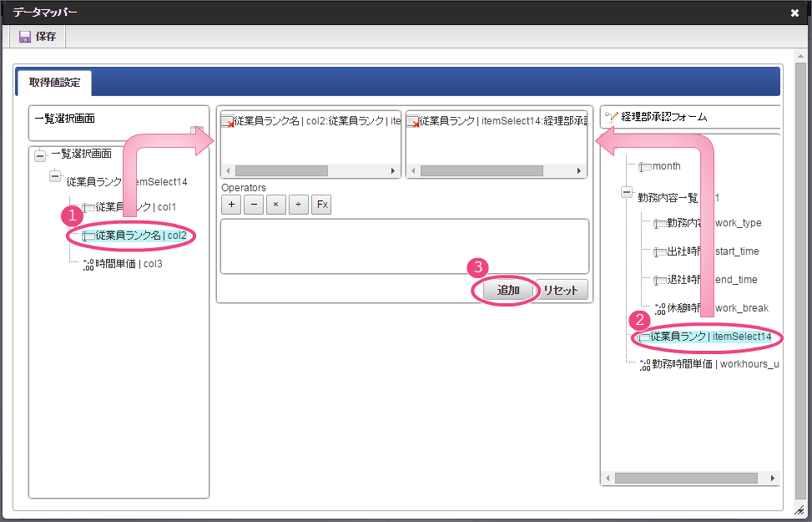Click the up arrow of the dialog vertical scrollbar
The image size is (812, 522).
(800, 56)
